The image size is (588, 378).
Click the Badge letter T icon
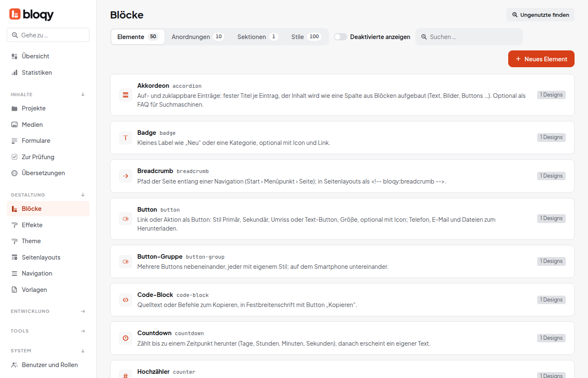[126, 138]
